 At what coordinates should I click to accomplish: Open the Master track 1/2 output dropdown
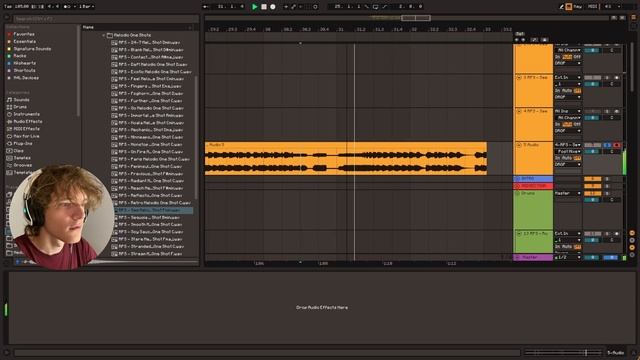click(x=568, y=258)
